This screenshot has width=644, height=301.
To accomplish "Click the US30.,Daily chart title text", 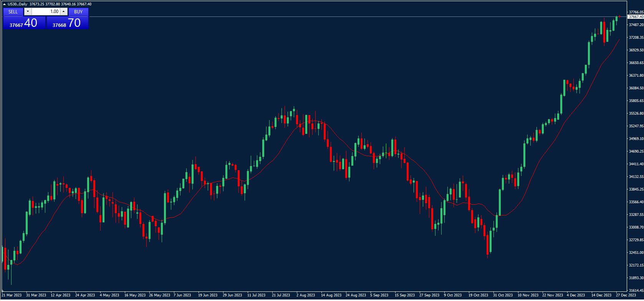I will pos(17,4).
